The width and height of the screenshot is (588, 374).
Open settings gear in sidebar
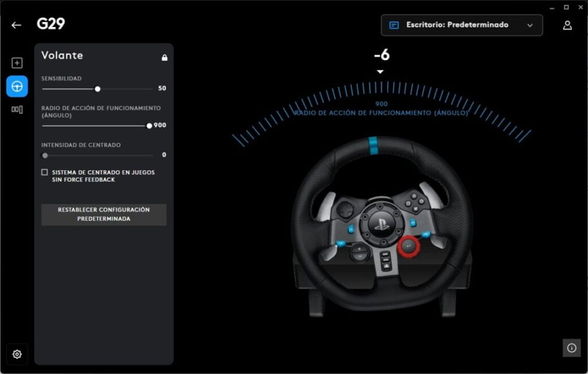click(17, 354)
